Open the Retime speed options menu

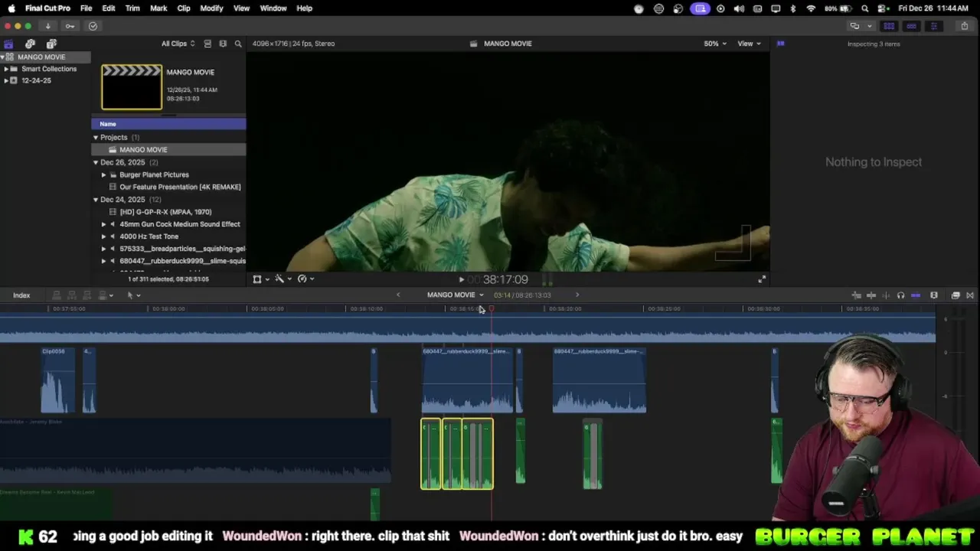(x=305, y=279)
